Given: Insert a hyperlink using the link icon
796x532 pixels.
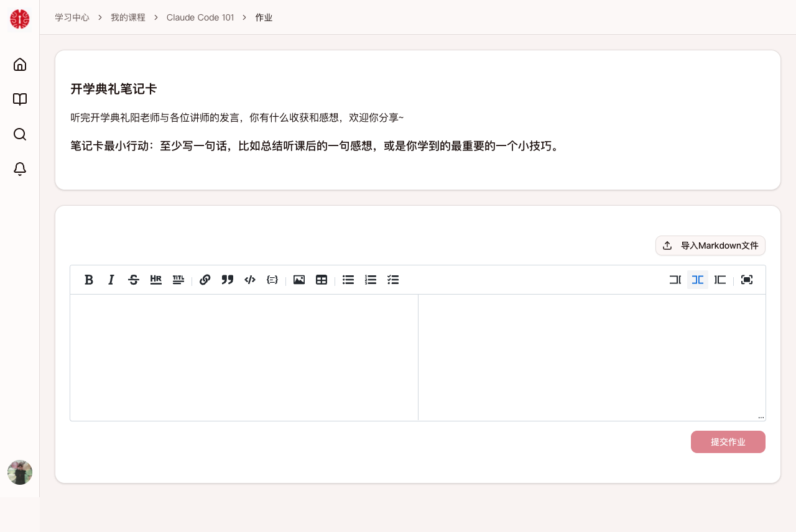Looking at the screenshot, I should [205, 280].
